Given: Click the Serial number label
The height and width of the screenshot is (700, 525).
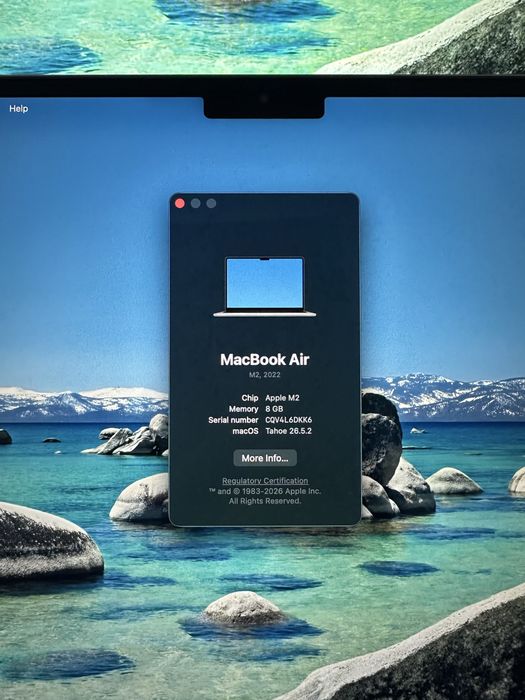Looking at the screenshot, I should click(233, 420).
